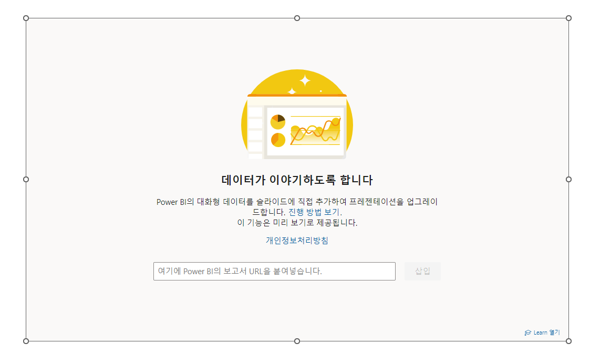Image resolution: width=590 pixels, height=364 pixels.
Task: Click the Power BI report URL input field
Action: click(274, 271)
